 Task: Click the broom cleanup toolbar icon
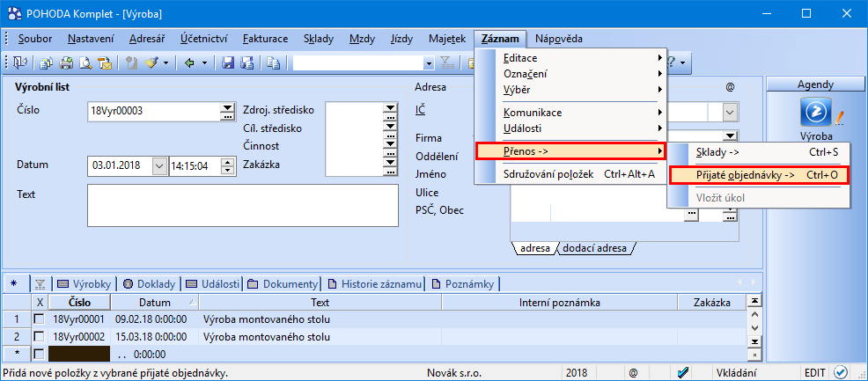pos(151,63)
